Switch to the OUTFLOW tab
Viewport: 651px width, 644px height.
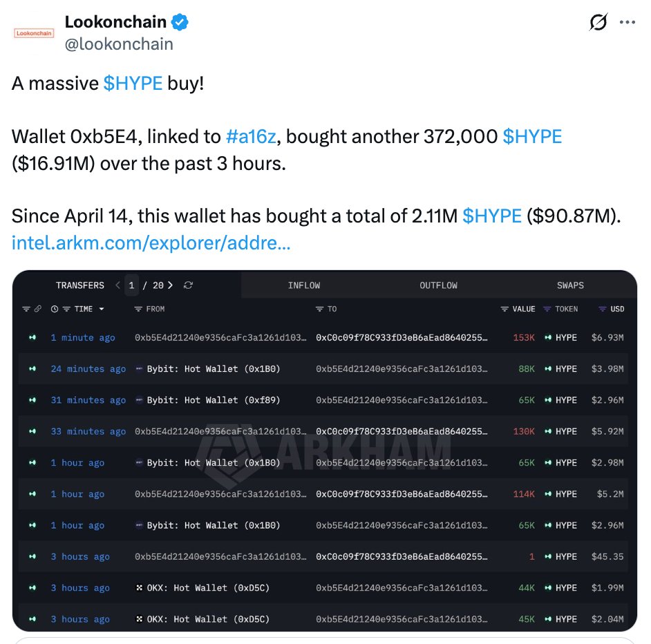438,285
